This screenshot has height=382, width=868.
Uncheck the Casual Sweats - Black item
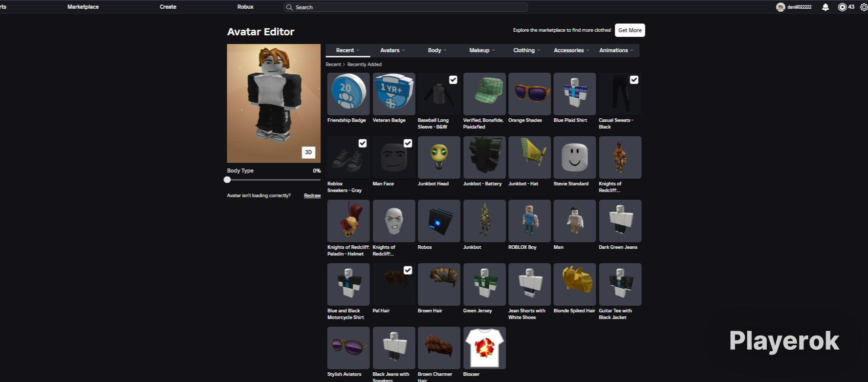[x=634, y=80]
